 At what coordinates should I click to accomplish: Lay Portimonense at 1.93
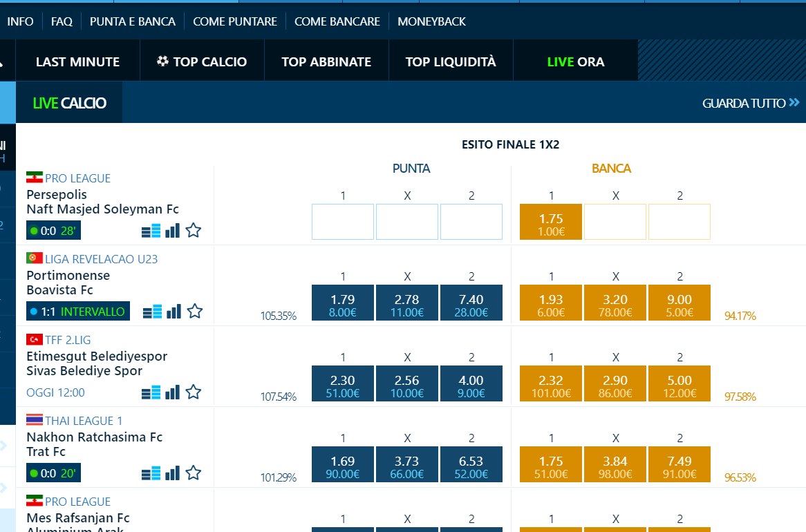tap(551, 303)
